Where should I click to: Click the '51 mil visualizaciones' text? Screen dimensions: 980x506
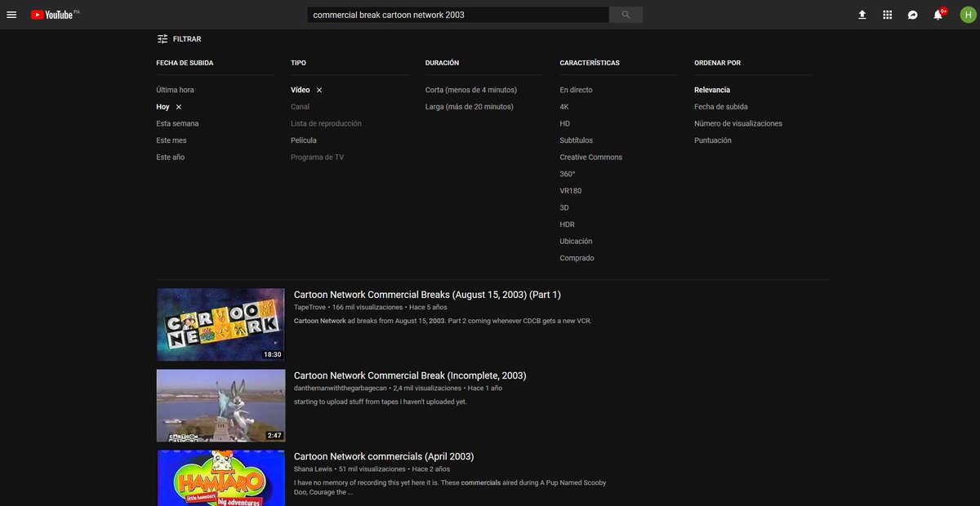[x=372, y=469]
